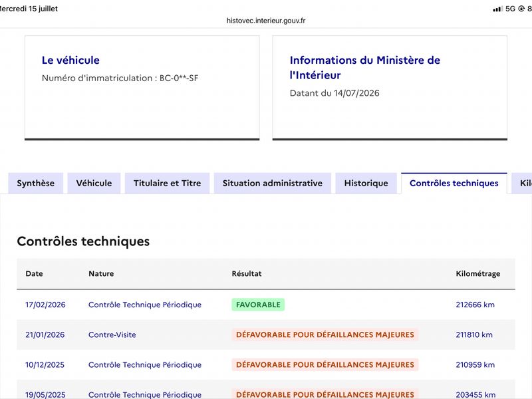Screen dimensions: 532x399
Task: Click the Date column header
Action: coord(35,273)
